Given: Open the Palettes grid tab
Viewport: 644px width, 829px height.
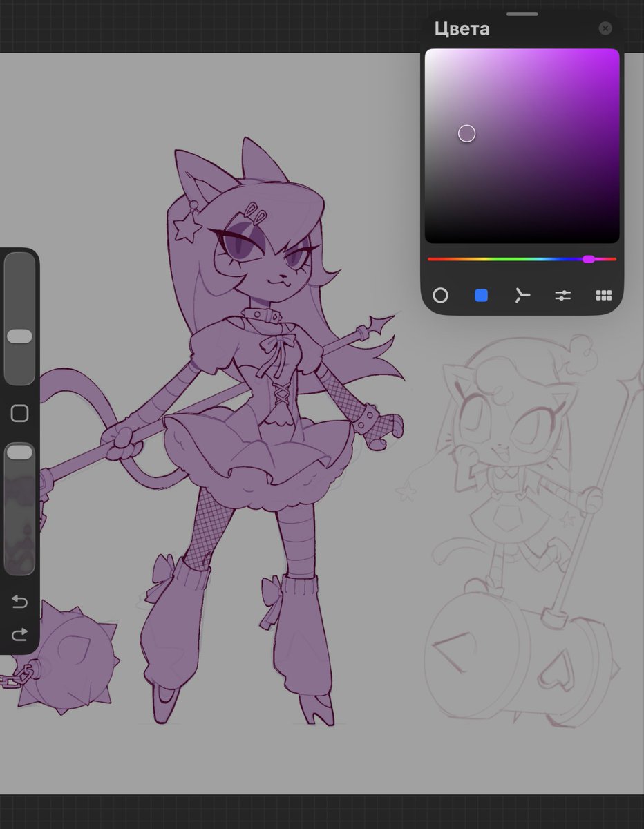Looking at the screenshot, I should point(604,296).
